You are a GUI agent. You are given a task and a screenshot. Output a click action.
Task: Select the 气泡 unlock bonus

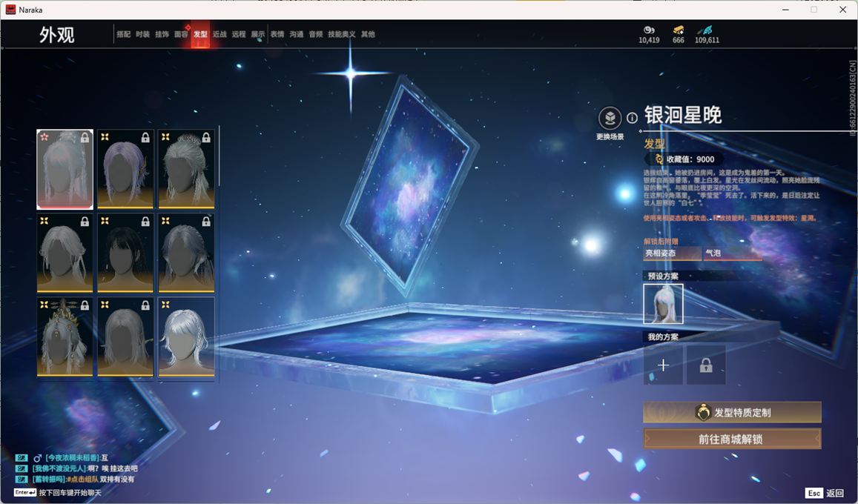tap(732, 253)
